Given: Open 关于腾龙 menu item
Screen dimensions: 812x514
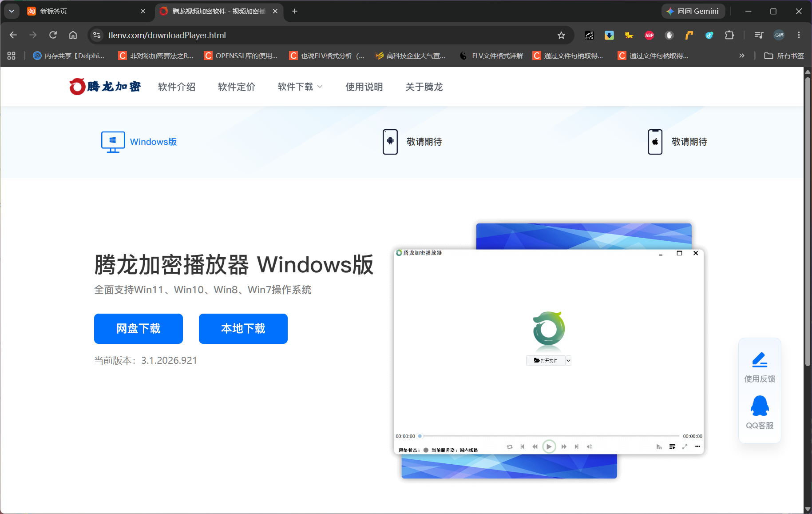Looking at the screenshot, I should coord(424,87).
